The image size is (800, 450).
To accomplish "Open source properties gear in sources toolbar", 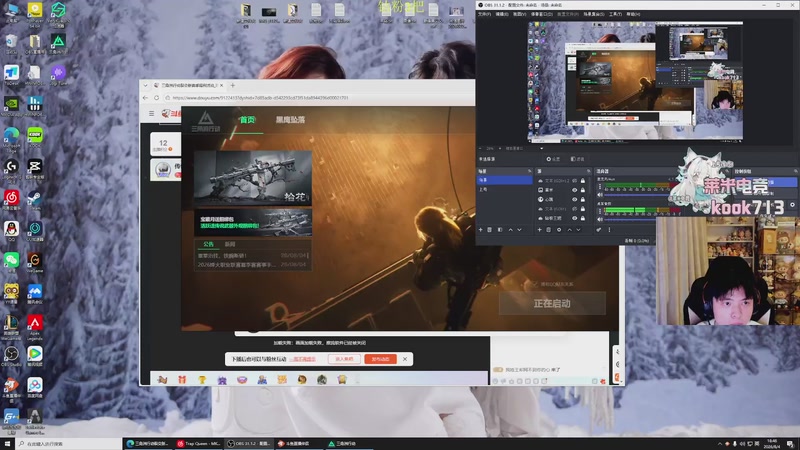I will click(x=559, y=230).
